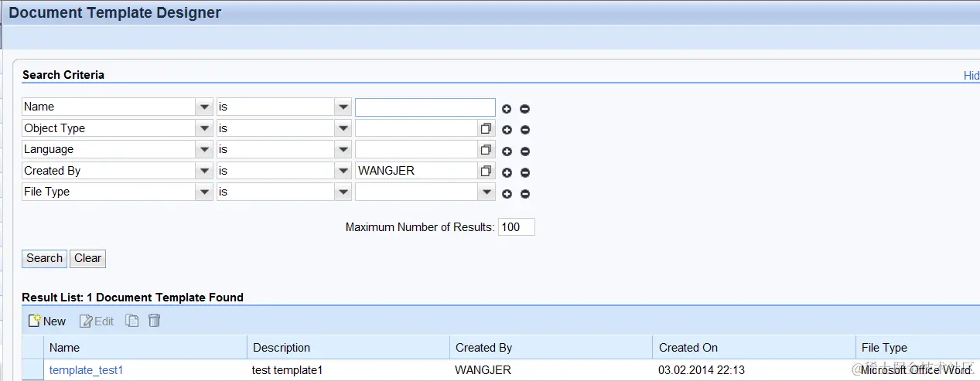
Task: Open the operator dropdown in the Created By row
Action: point(343,171)
